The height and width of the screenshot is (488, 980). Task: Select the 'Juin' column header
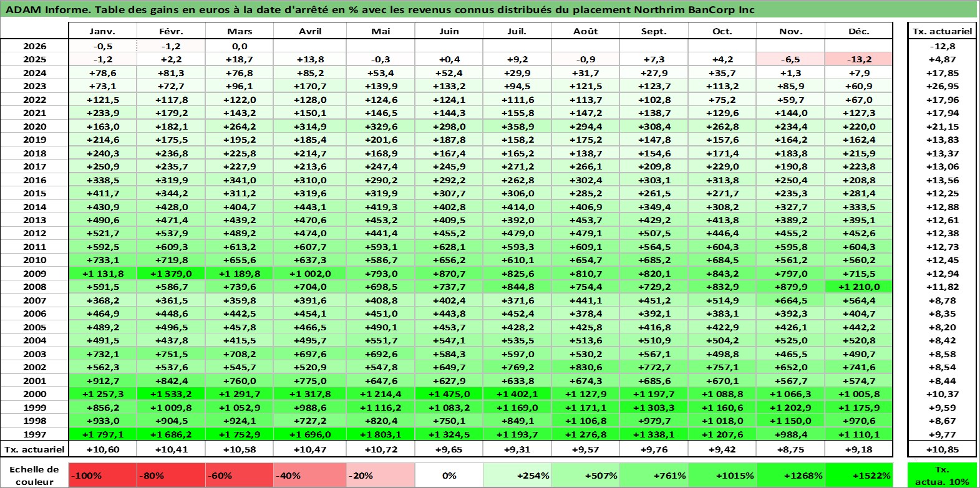[x=449, y=31]
